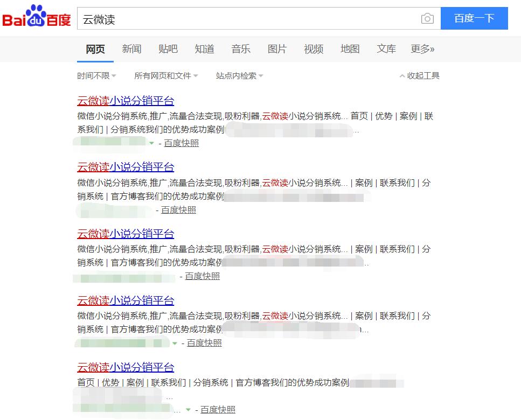
Task: Open camera image search icon
Action: (x=427, y=18)
